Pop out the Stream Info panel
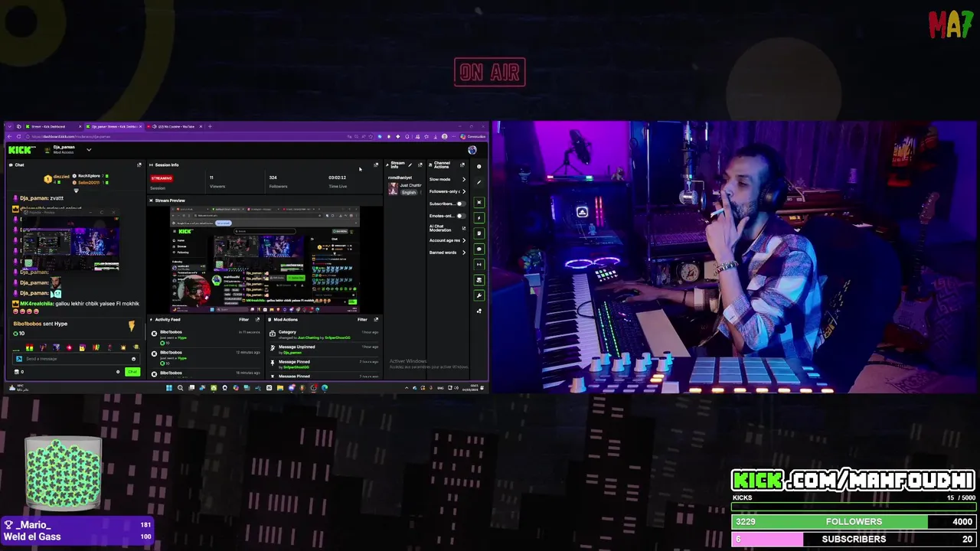The height and width of the screenshot is (551, 980). pos(420,165)
